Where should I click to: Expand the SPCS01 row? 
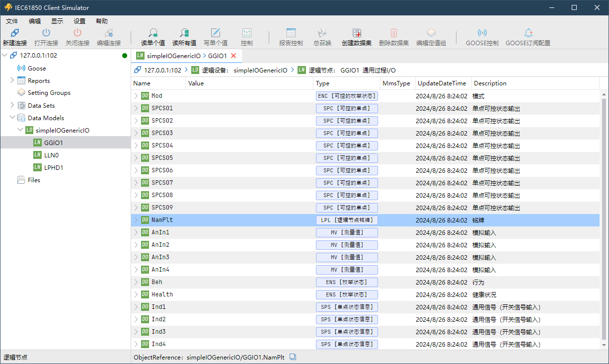tap(136, 108)
